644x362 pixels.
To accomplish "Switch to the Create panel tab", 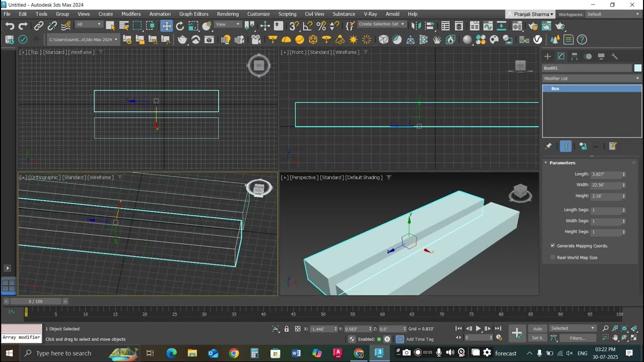I will [548, 56].
